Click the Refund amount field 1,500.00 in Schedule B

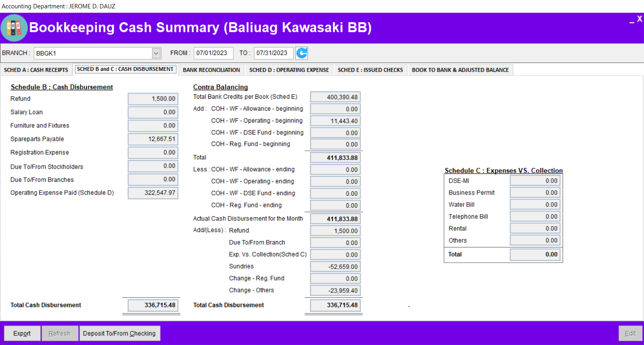pos(153,99)
